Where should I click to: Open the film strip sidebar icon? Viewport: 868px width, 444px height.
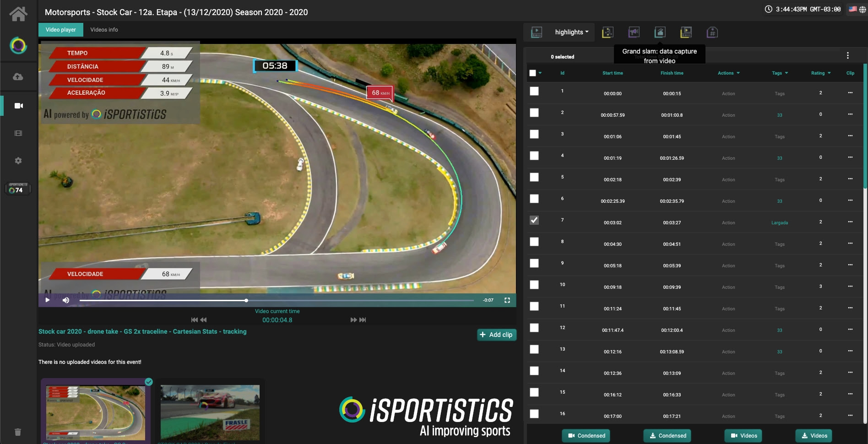pyautogui.click(x=18, y=133)
